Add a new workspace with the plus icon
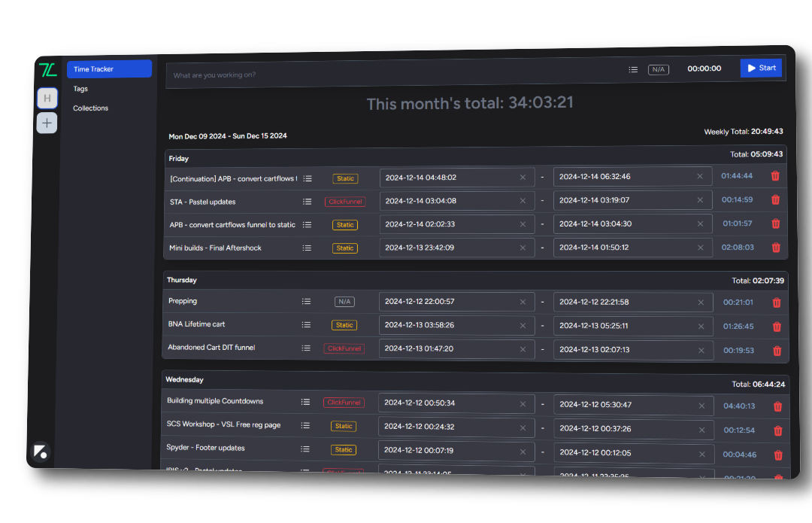 [47, 123]
